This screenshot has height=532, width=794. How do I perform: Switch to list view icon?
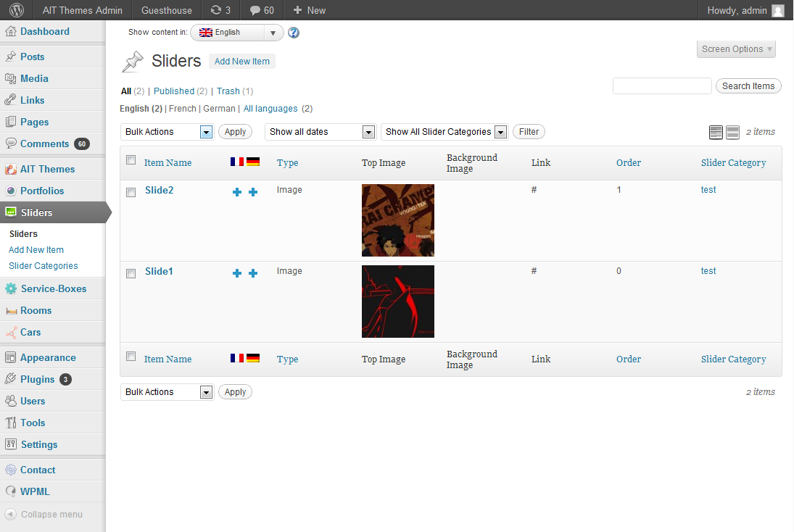click(716, 132)
